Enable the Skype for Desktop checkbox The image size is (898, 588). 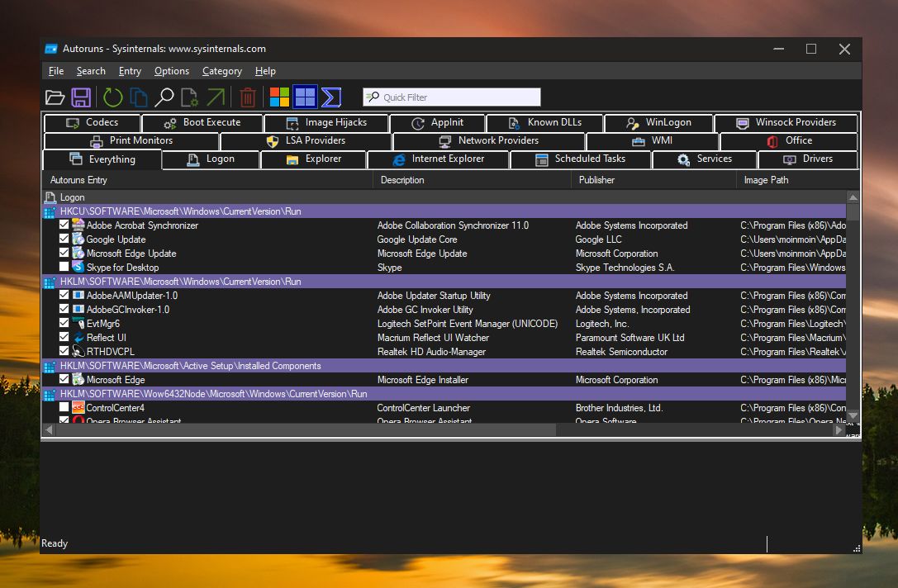(x=64, y=267)
